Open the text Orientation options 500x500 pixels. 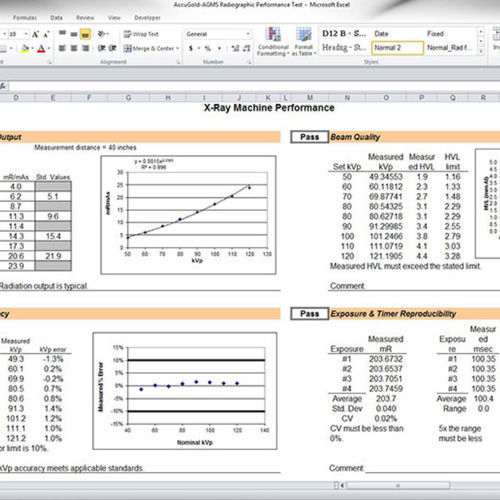103,34
